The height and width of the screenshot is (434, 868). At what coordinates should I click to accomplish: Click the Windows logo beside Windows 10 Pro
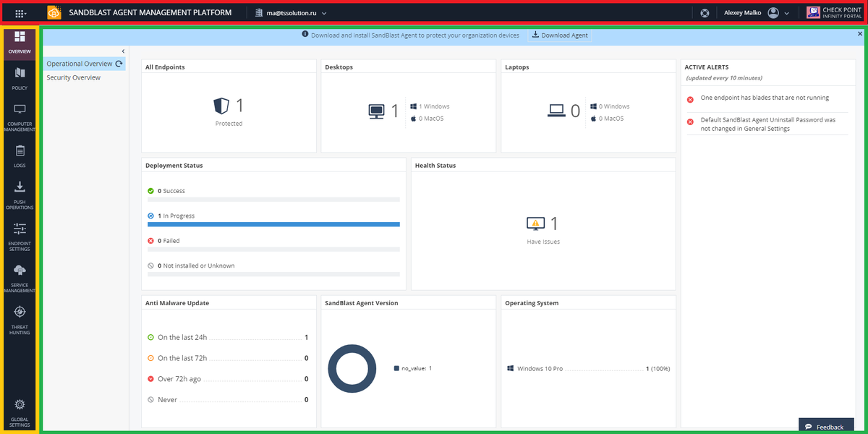tap(511, 368)
